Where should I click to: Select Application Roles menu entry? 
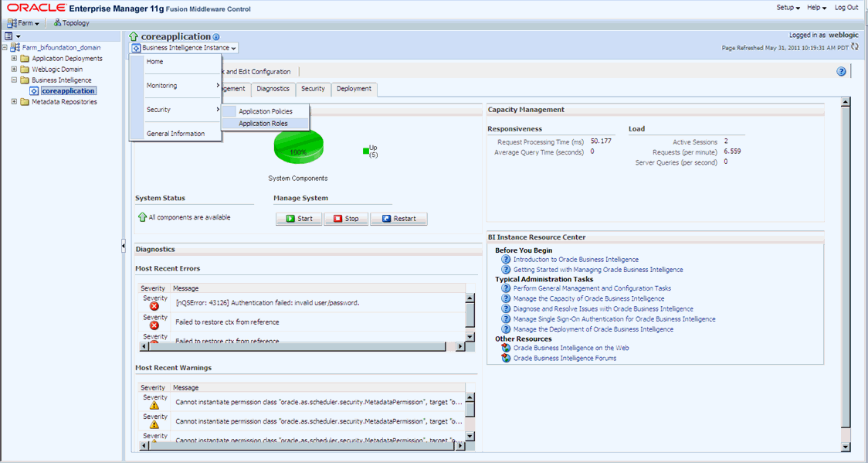(265, 124)
